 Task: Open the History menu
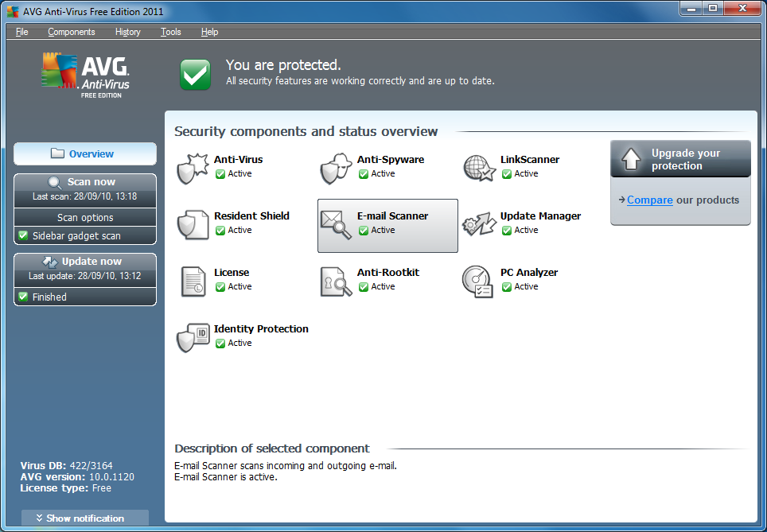[x=127, y=32]
